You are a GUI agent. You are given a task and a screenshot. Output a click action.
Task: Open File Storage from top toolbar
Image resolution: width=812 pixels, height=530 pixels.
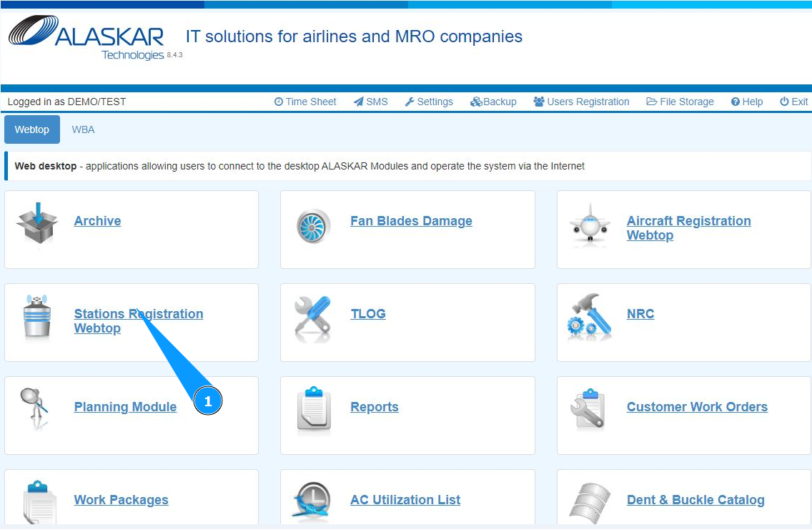(x=680, y=102)
